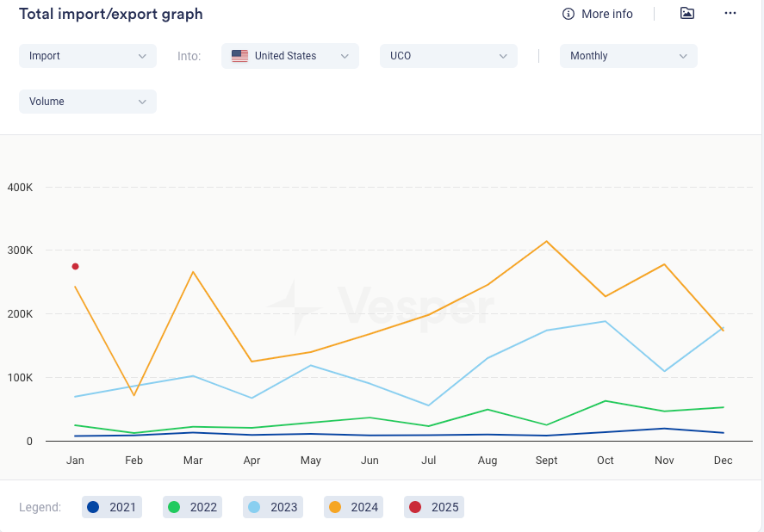Toggle the 2022 legend series

click(x=190, y=507)
